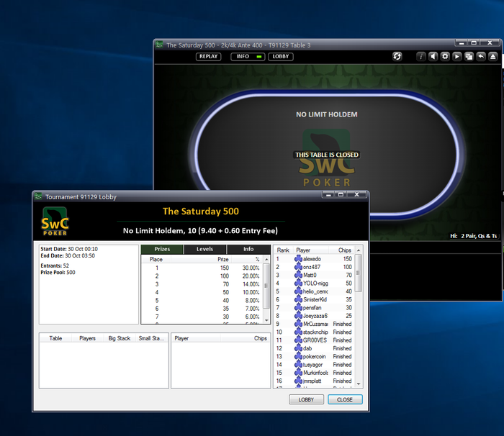Image resolution: width=504 pixels, height=436 pixels.
Task: Click the 'Hi: 2 Pair, Qs & Ts' hand label
Action: pyautogui.click(x=474, y=236)
